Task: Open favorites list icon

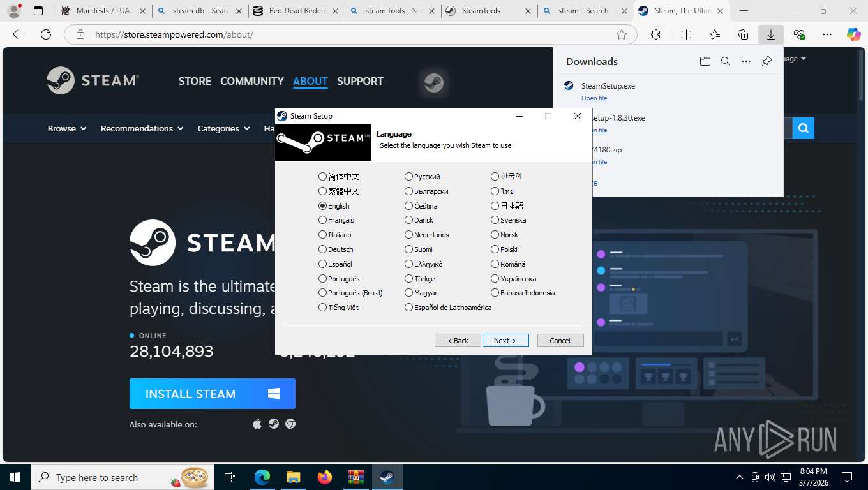Action: (x=715, y=35)
